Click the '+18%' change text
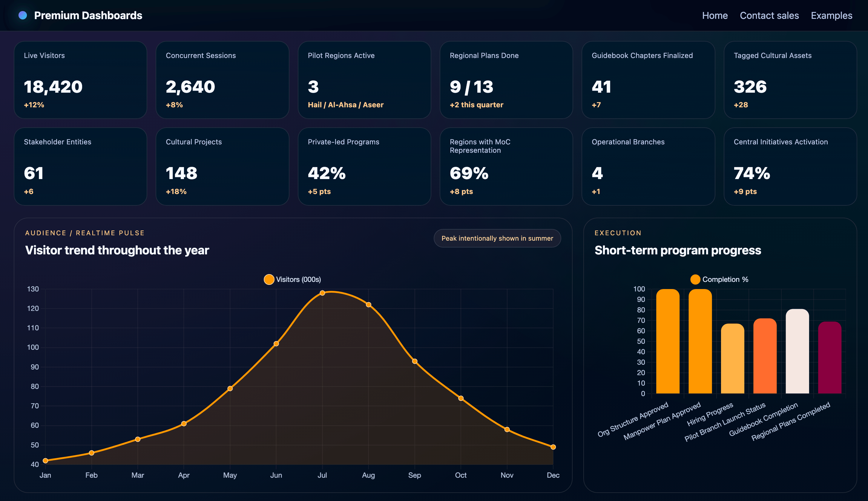 tap(176, 191)
